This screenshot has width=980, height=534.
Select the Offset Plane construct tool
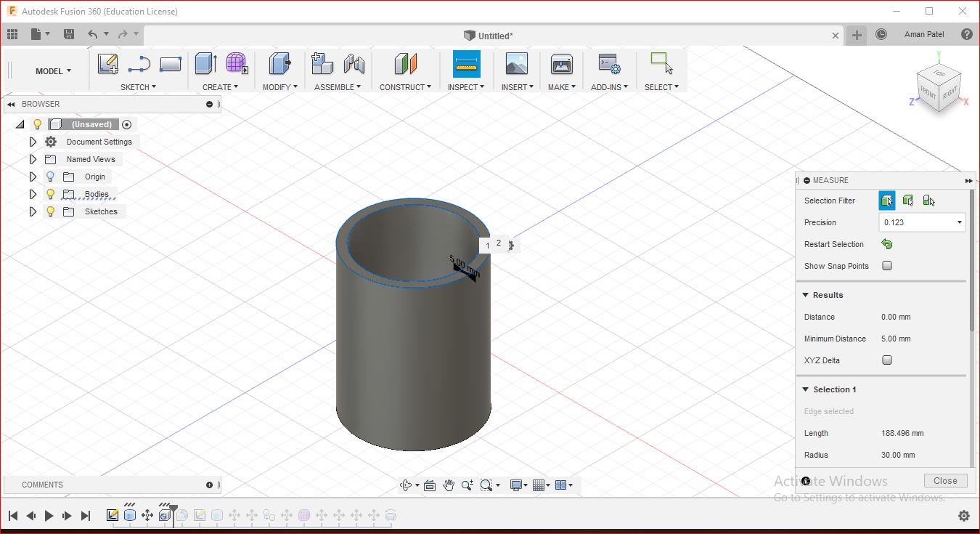406,64
